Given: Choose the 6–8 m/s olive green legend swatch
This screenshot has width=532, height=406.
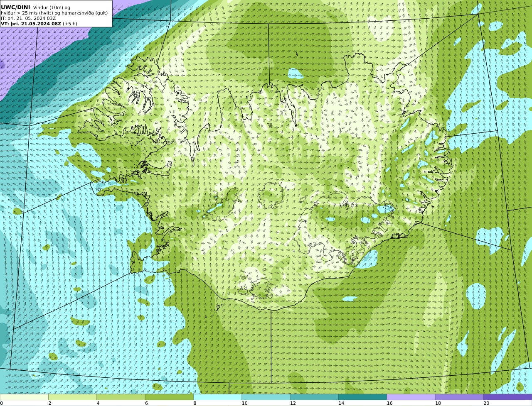Looking at the screenshot, I should (169, 397).
